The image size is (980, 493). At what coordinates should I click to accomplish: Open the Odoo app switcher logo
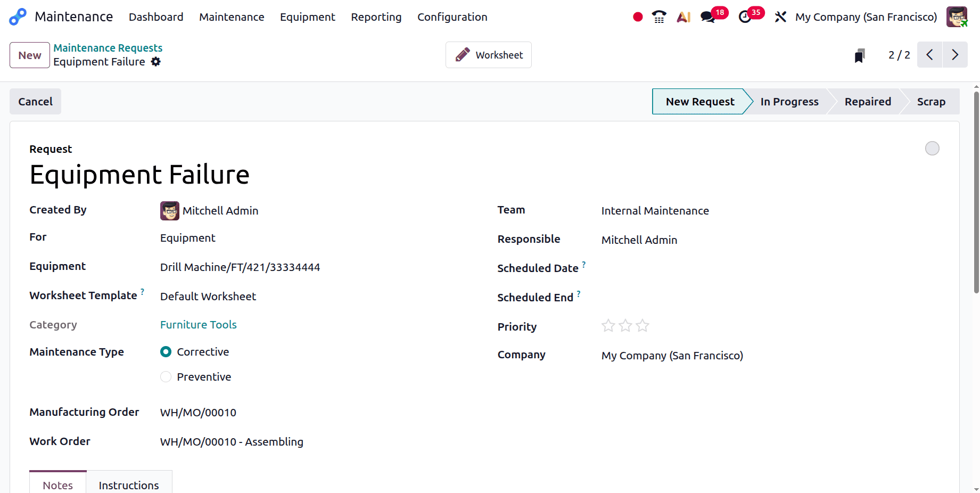(x=18, y=17)
